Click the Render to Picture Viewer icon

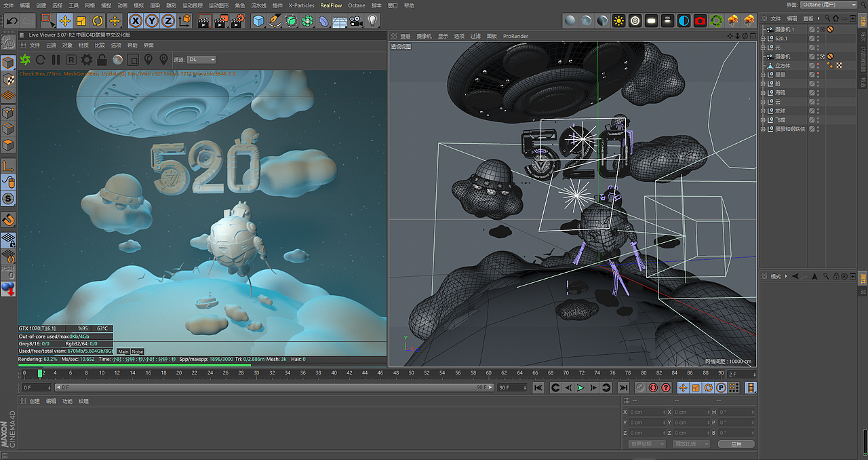tap(220, 21)
